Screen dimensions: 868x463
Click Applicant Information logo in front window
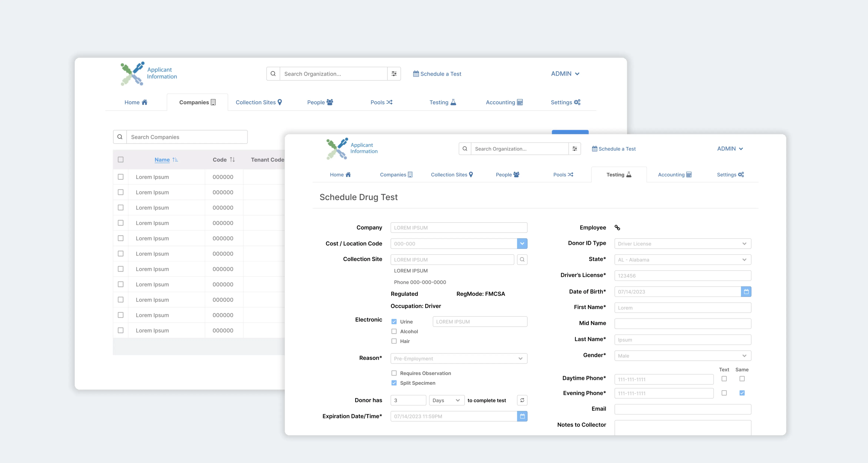352,148
